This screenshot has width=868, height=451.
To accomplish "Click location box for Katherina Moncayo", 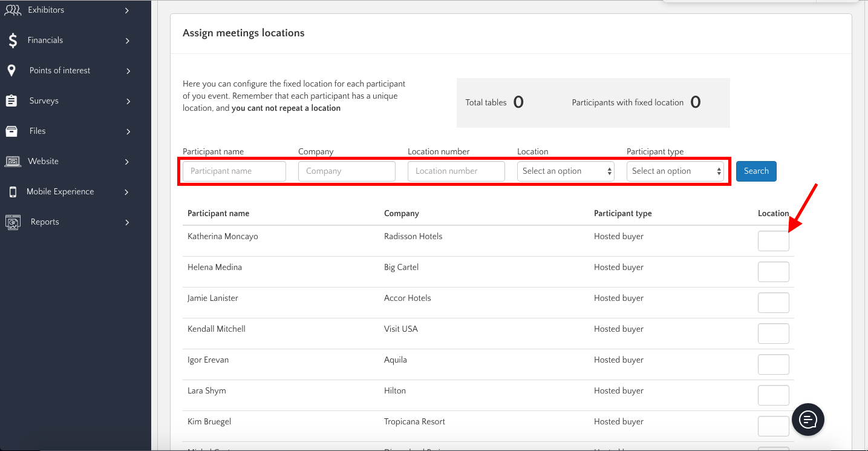I will pyautogui.click(x=773, y=241).
